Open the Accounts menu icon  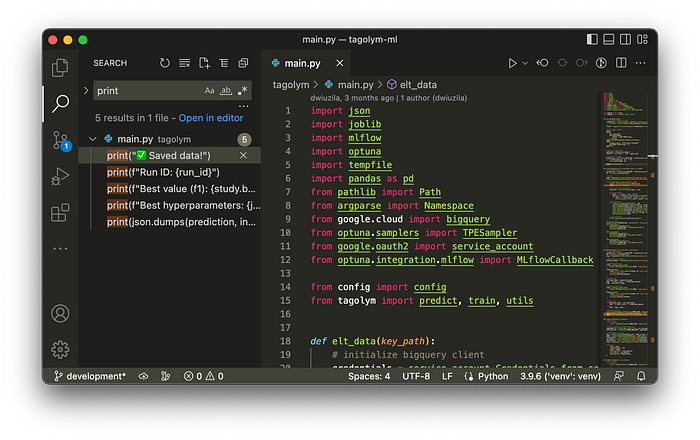click(x=60, y=313)
